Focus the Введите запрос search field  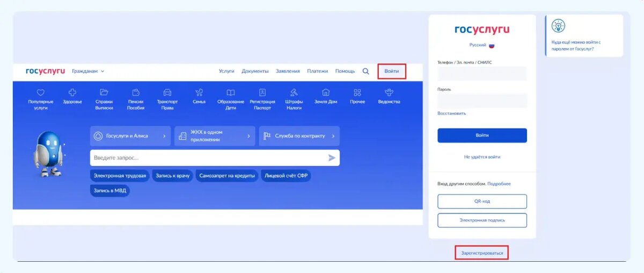click(215, 157)
